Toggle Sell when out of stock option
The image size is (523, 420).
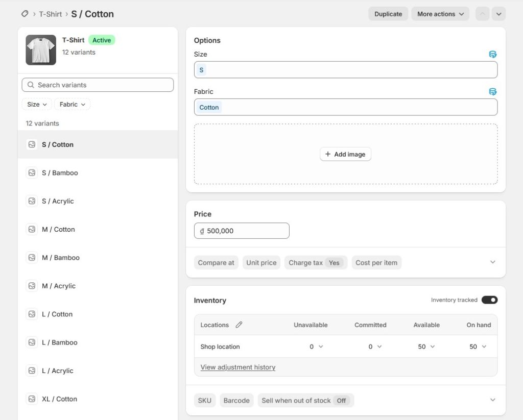305,401
